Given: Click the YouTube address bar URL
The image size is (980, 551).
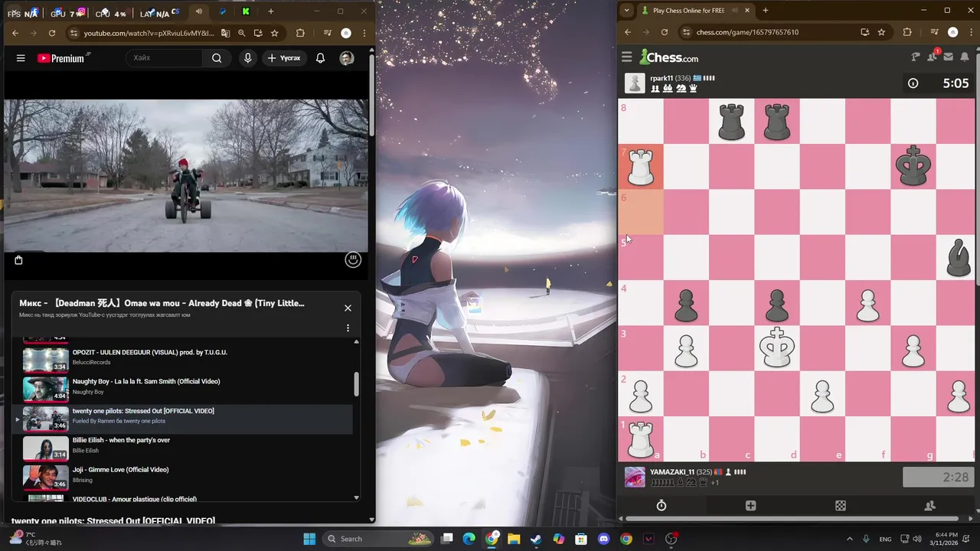Looking at the screenshot, I should pos(149,33).
